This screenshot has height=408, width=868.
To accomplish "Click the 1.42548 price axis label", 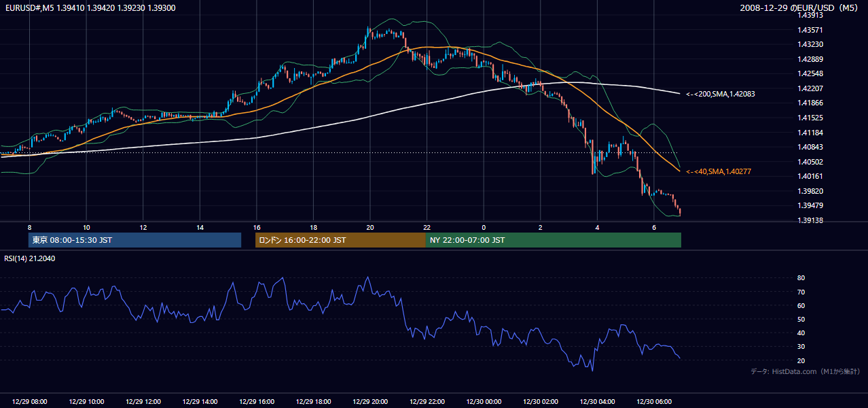I will (x=812, y=74).
